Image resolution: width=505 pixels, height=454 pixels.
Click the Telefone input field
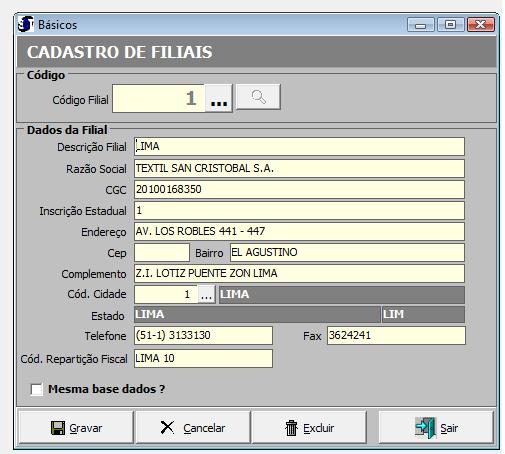click(x=203, y=335)
